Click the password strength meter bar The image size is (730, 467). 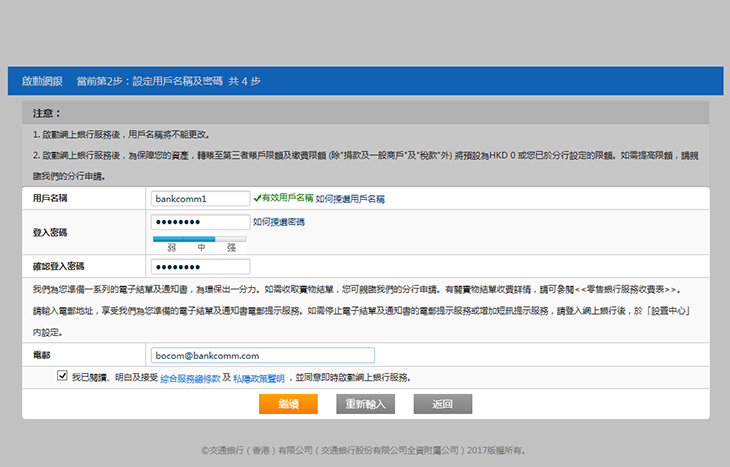(200, 238)
